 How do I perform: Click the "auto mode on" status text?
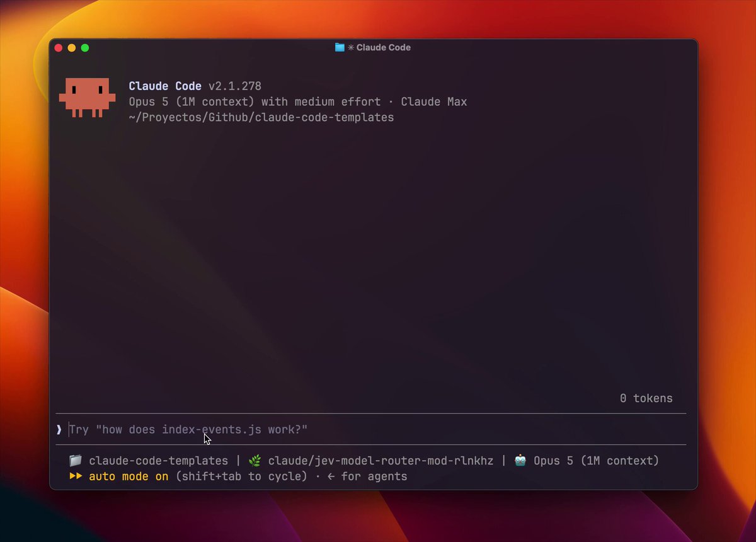129,476
